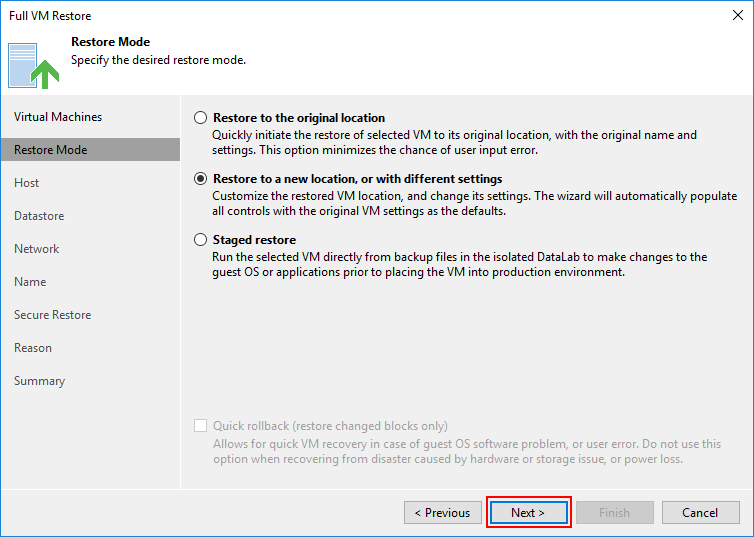The width and height of the screenshot is (754, 537).
Task: Click the 'Restore Mode' header title
Action: [x=111, y=42]
